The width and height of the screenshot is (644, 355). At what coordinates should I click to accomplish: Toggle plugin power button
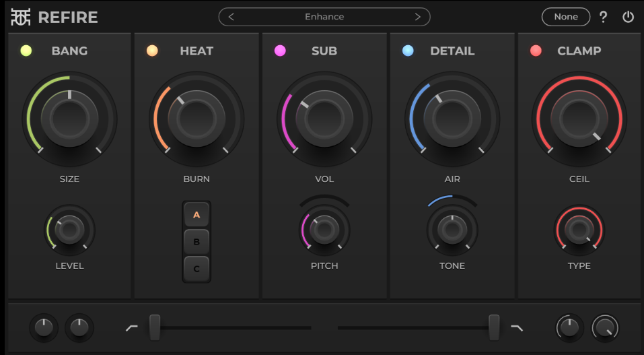point(628,17)
